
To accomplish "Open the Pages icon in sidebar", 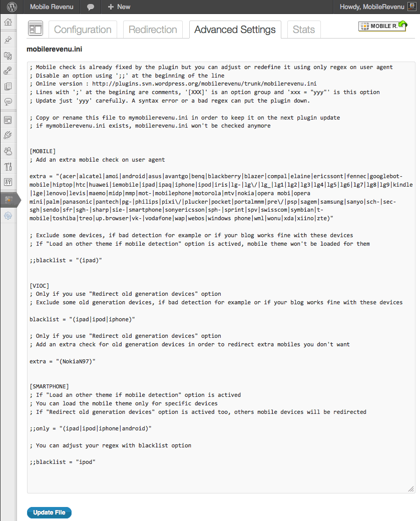I will (x=9, y=87).
